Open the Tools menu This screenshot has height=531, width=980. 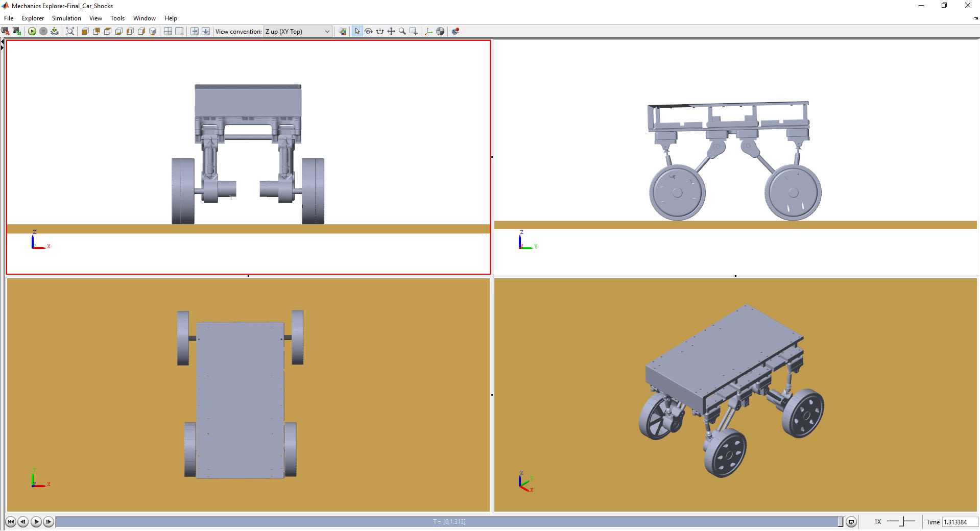(x=117, y=18)
